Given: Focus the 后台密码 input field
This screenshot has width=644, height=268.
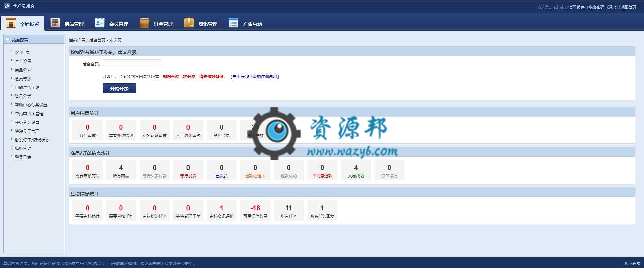Looking at the screenshot, I should [132, 63].
